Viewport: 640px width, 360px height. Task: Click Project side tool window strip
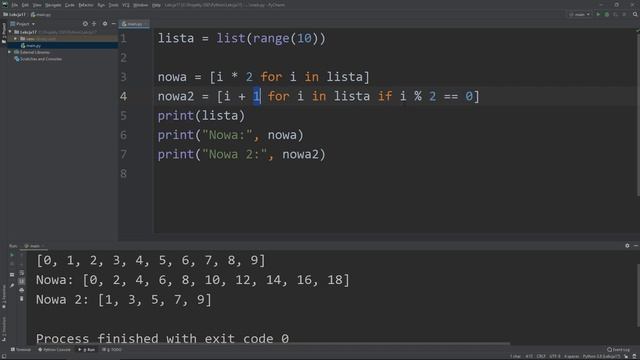click(4, 32)
